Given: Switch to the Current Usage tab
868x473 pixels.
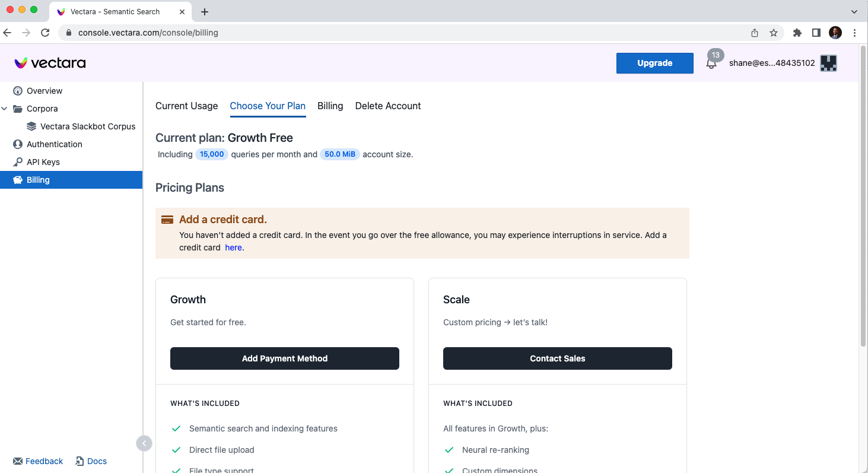Looking at the screenshot, I should 186,106.
